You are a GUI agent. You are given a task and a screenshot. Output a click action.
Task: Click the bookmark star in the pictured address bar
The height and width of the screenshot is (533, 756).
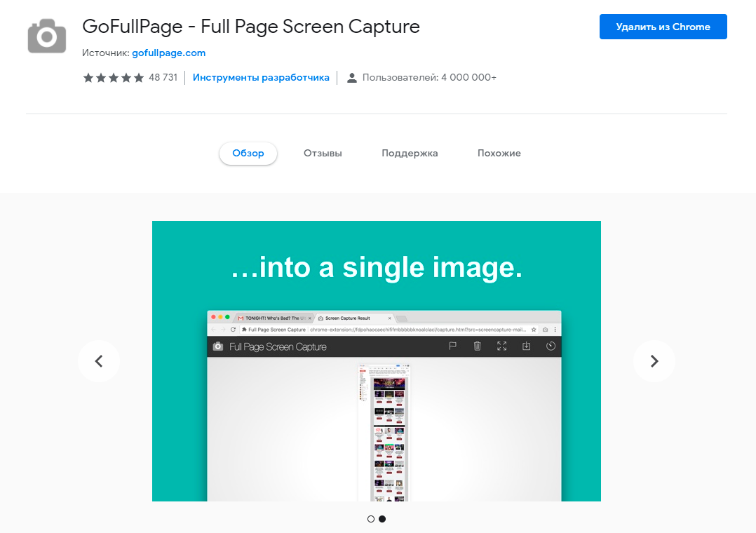tap(534, 330)
